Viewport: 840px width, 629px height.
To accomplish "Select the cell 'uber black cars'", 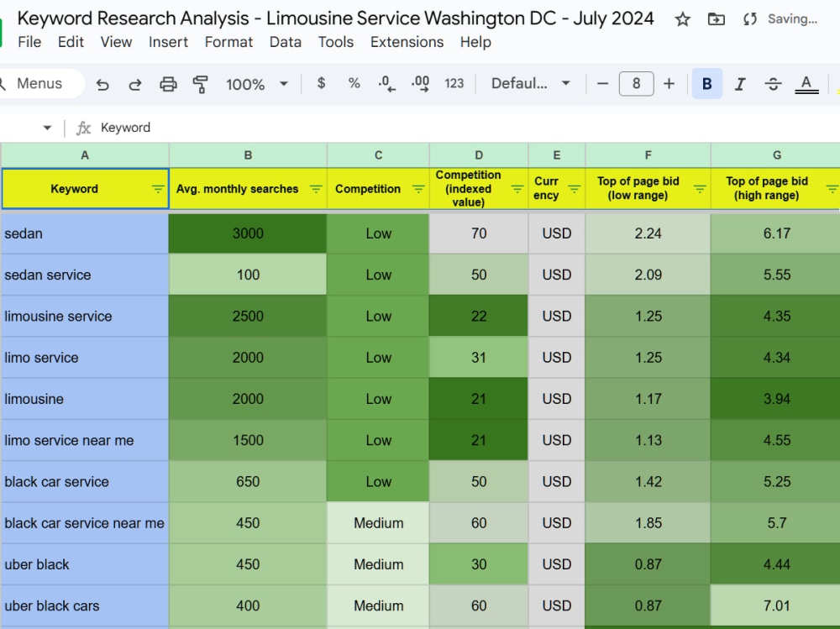I will [x=85, y=606].
